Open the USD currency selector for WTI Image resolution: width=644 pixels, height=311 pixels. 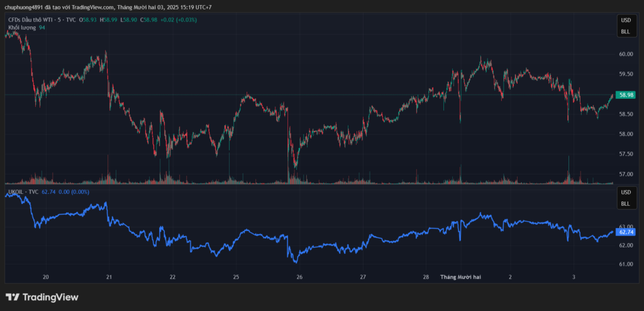click(625, 21)
